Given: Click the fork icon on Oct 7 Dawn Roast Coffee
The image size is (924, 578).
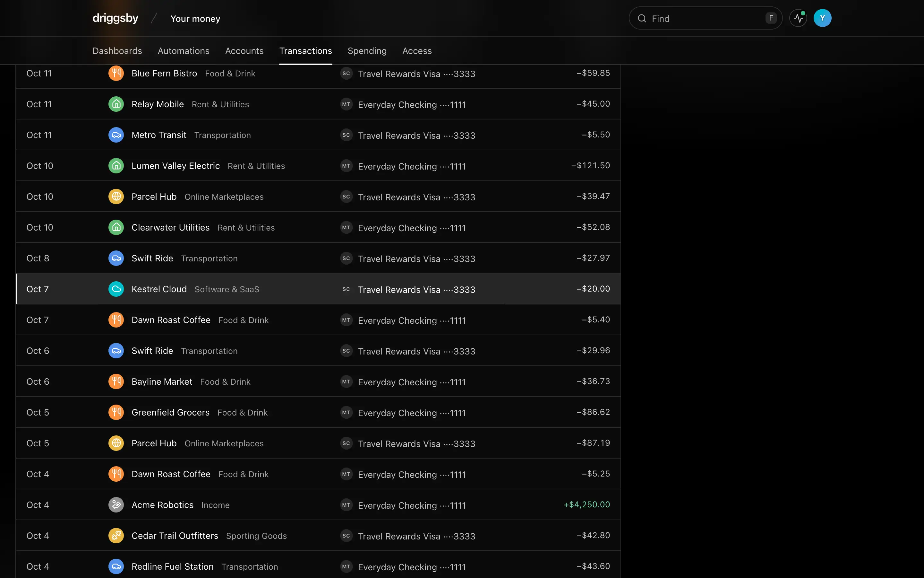Looking at the screenshot, I should pyautogui.click(x=116, y=320).
